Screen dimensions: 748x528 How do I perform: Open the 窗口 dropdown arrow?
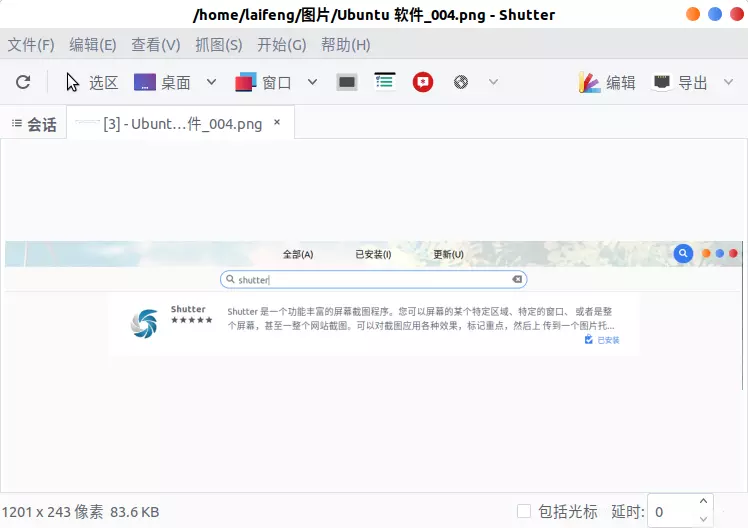click(x=312, y=82)
